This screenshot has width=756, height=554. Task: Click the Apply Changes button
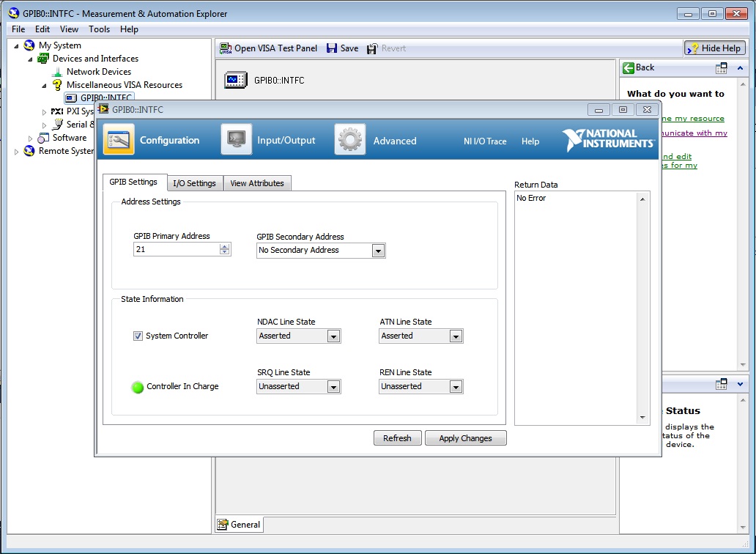(x=465, y=438)
